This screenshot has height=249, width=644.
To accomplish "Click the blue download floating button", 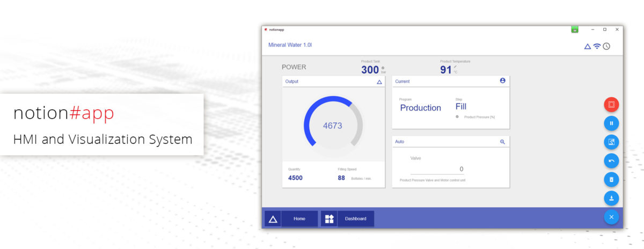I will pyautogui.click(x=611, y=198).
